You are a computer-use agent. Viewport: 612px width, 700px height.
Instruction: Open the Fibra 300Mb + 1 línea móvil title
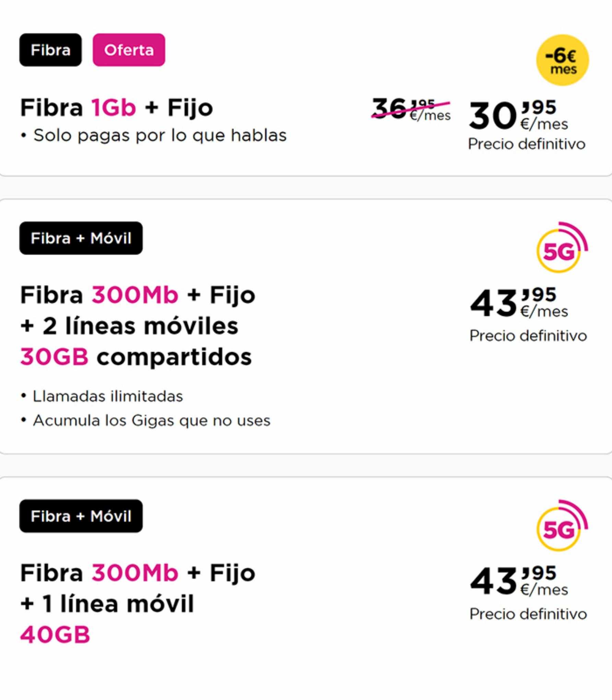[138, 603]
